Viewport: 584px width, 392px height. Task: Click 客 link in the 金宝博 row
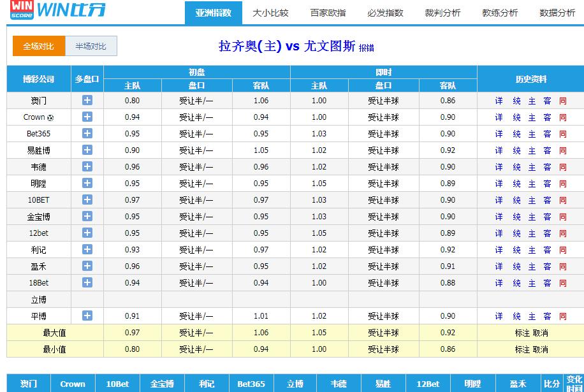coord(547,217)
